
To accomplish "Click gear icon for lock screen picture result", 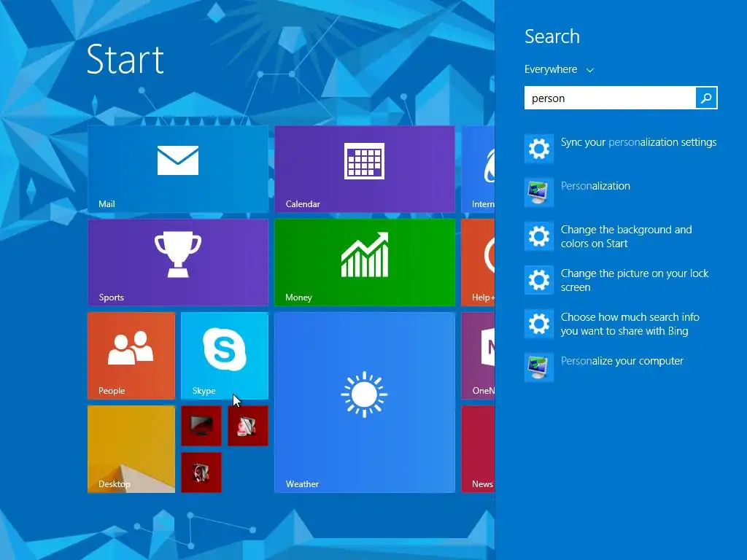I will point(539,280).
